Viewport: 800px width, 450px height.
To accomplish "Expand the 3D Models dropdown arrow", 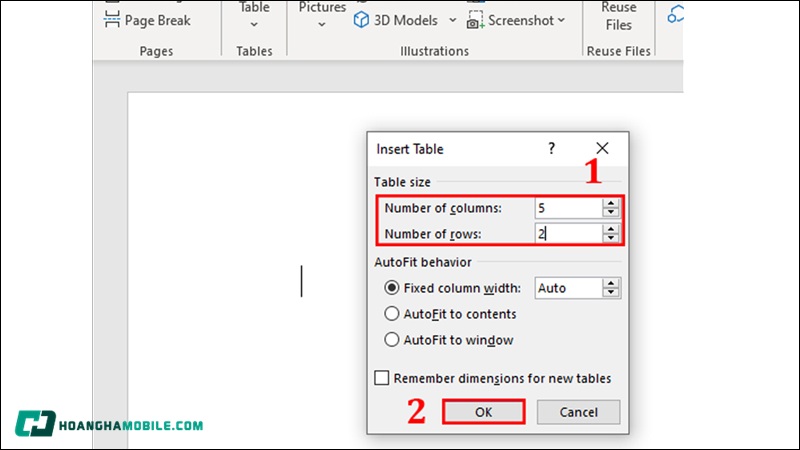I will (x=453, y=20).
